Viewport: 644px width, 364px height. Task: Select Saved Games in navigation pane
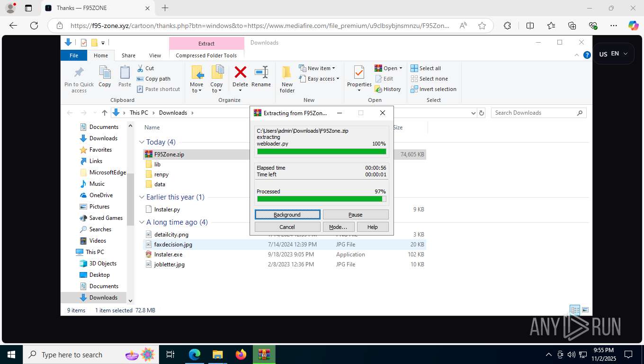tap(106, 218)
